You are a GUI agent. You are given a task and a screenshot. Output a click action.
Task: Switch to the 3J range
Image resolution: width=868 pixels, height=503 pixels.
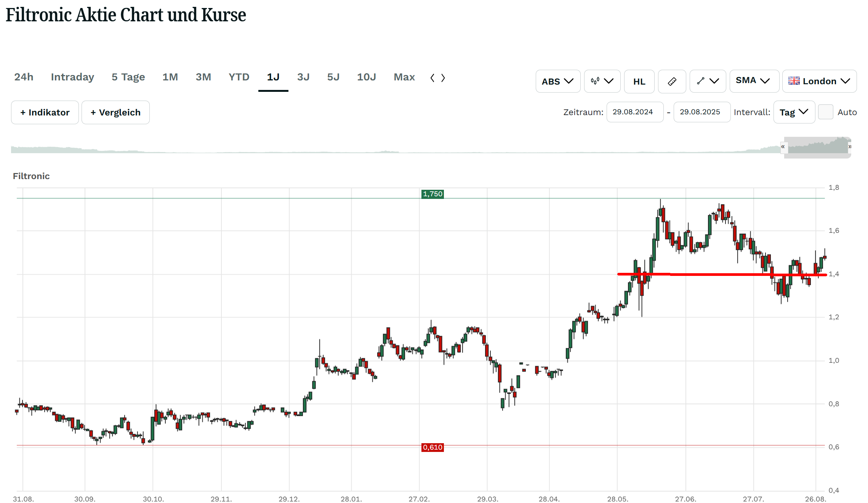tap(303, 77)
